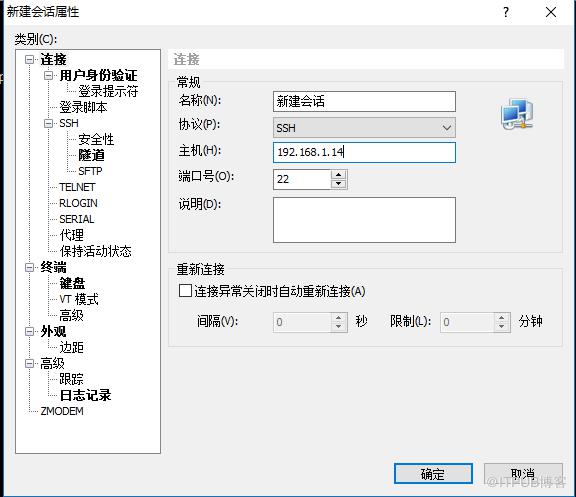Collapse the 连接 tree node
576x497 pixels.
pyautogui.click(x=29, y=60)
